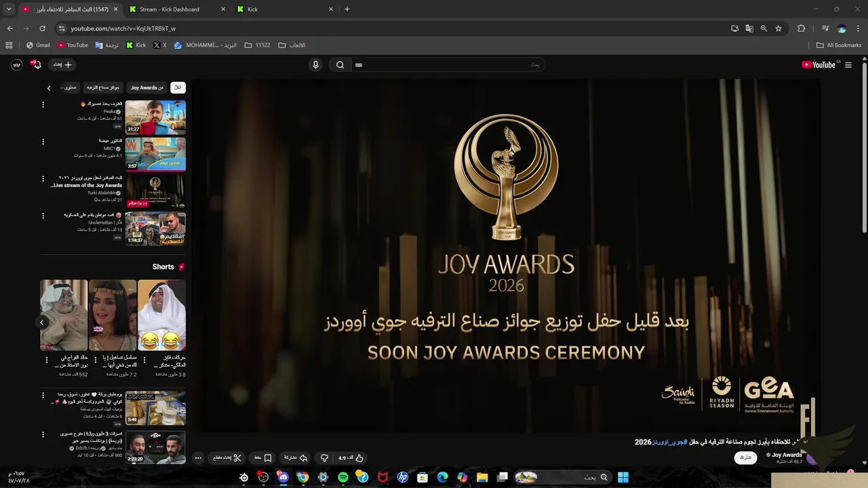Screen dimensions: 868x488
Task: Open the X bookmark
Action: (x=160, y=45)
